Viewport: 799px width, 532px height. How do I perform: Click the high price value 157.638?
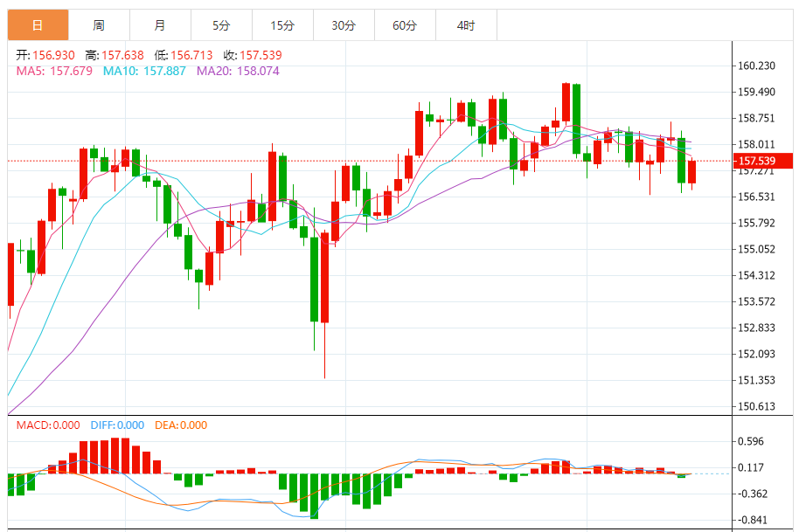(122, 55)
